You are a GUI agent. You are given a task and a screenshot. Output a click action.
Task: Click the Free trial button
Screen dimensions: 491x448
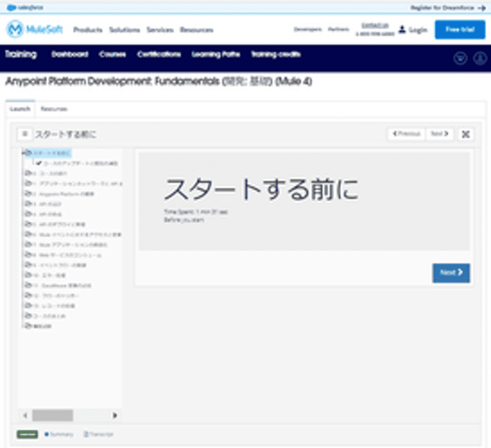tap(459, 30)
